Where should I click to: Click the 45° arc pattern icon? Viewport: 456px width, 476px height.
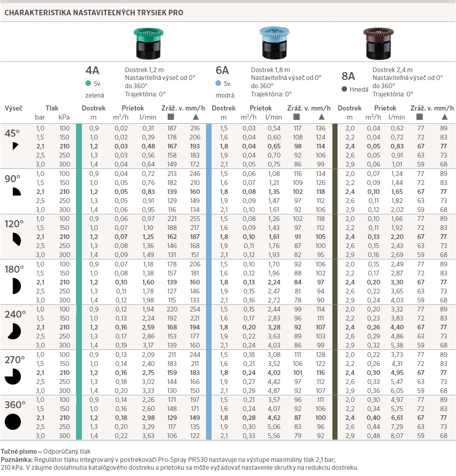click(x=15, y=146)
